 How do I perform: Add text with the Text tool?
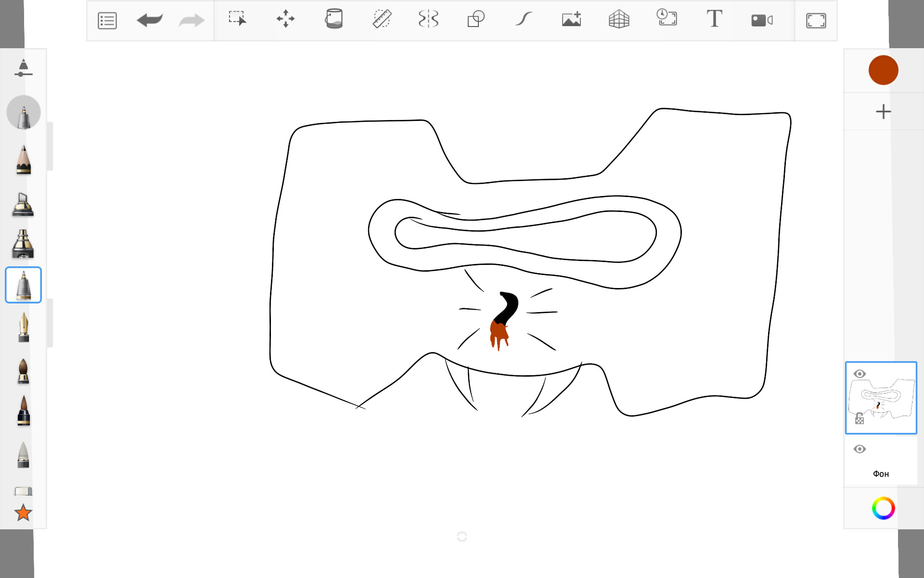click(714, 19)
